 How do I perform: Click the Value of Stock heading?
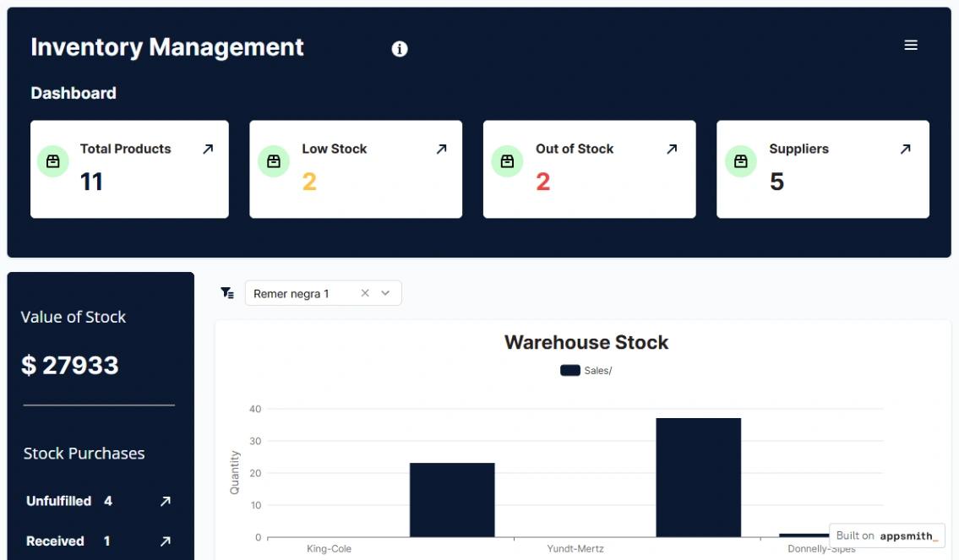tap(74, 317)
